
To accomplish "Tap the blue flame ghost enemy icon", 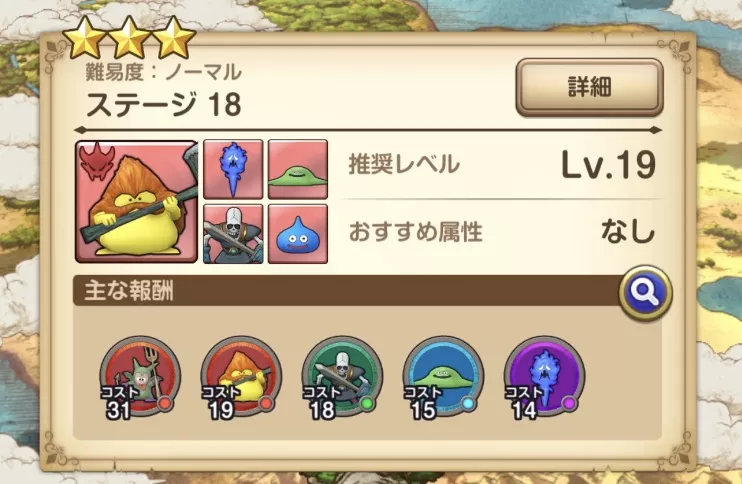I will click(x=233, y=169).
